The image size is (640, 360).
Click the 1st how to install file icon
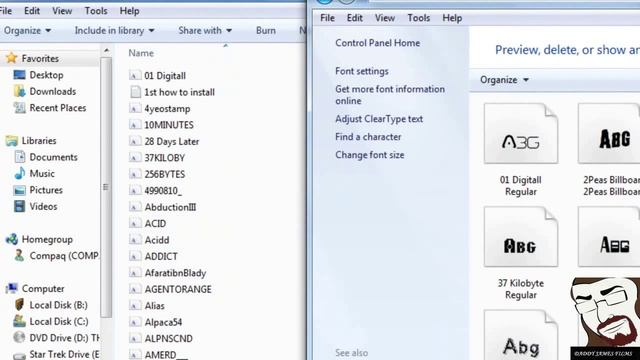(135, 92)
